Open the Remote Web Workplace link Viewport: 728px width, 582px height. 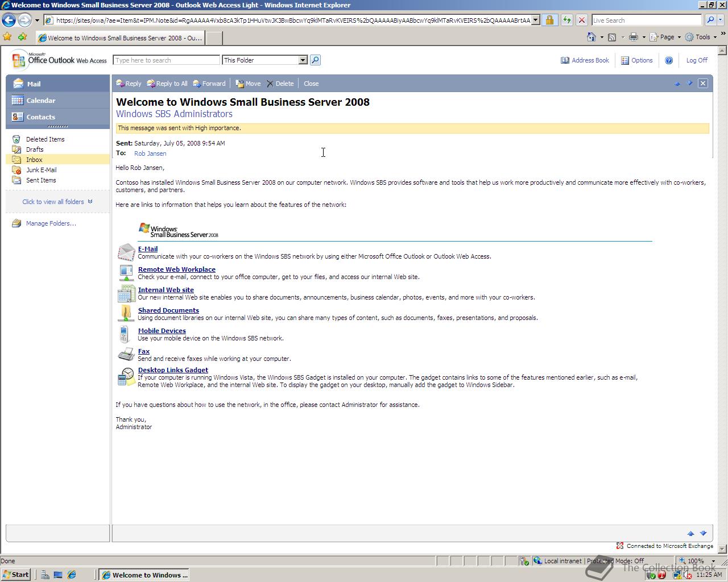coord(177,269)
